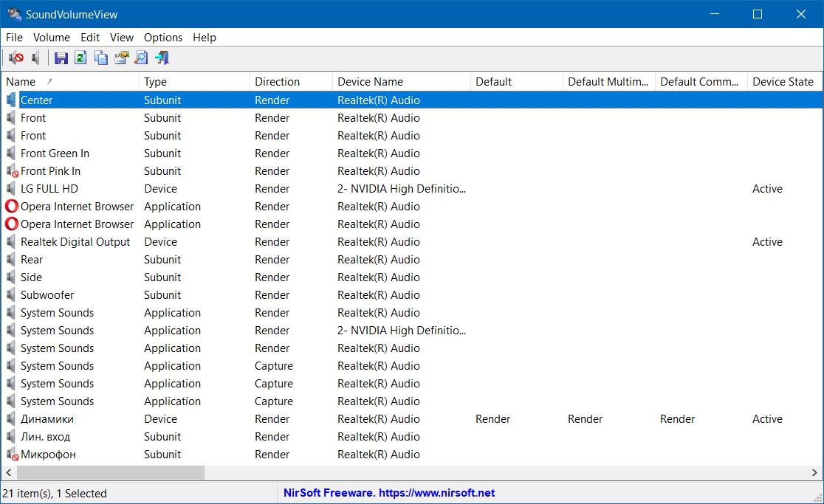Screen dimensions: 824x504
Task: Click the muted speaker icon beside Front Pink In
Action: pyautogui.click(x=12, y=171)
